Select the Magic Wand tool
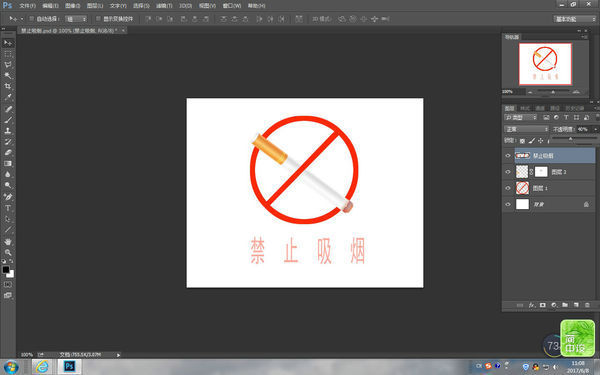Image resolution: width=600 pixels, height=375 pixels. 8,75
